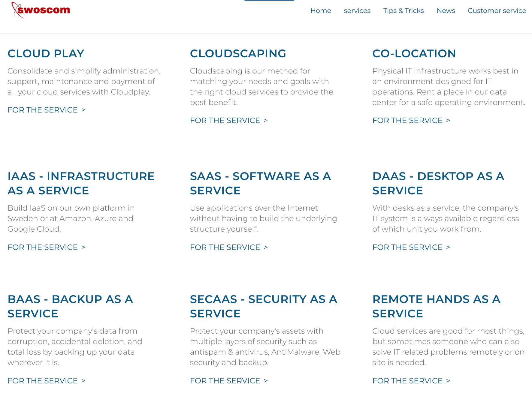The image size is (532, 393).
Task: Open 'For the service' link under SECaaS
Action: pyautogui.click(x=229, y=381)
